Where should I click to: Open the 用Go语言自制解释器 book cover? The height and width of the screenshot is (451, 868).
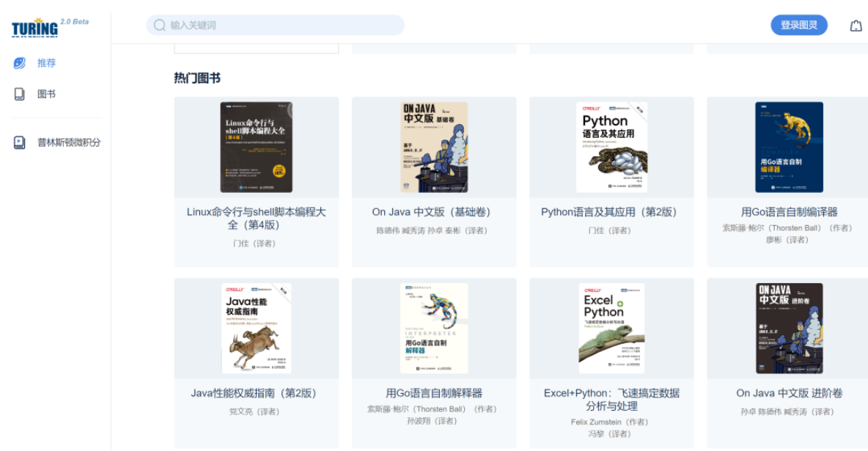click(x=434, y=328)
